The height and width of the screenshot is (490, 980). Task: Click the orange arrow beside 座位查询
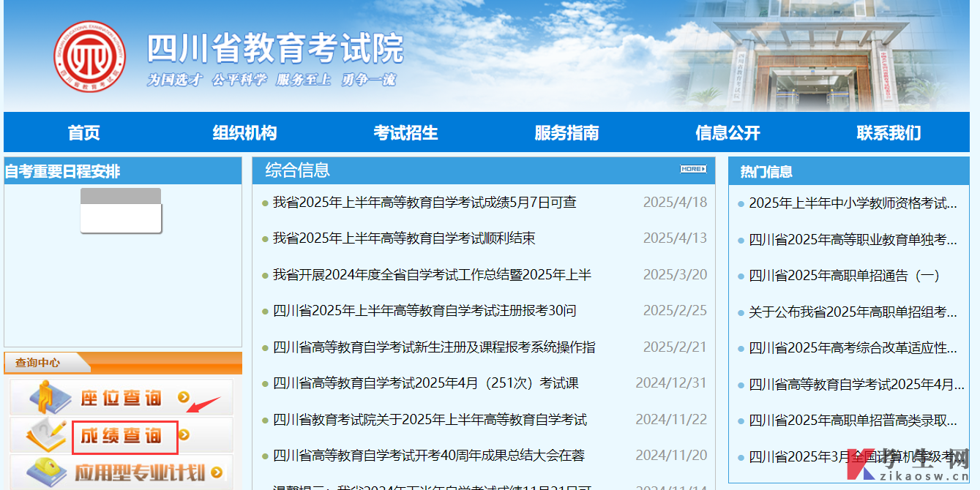[x=183, y=398]
